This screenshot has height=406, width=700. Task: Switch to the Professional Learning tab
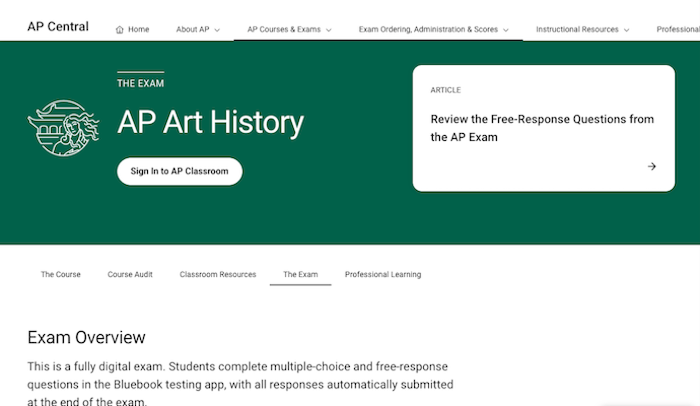point(383,274)
